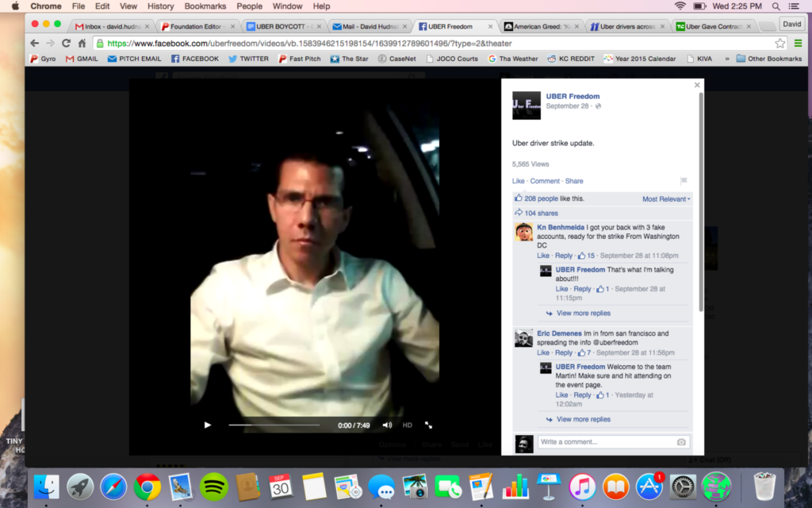Screen dimensions: 812x508
Task: Open the App Store from the dock
Action: click(x=649, y=487)
